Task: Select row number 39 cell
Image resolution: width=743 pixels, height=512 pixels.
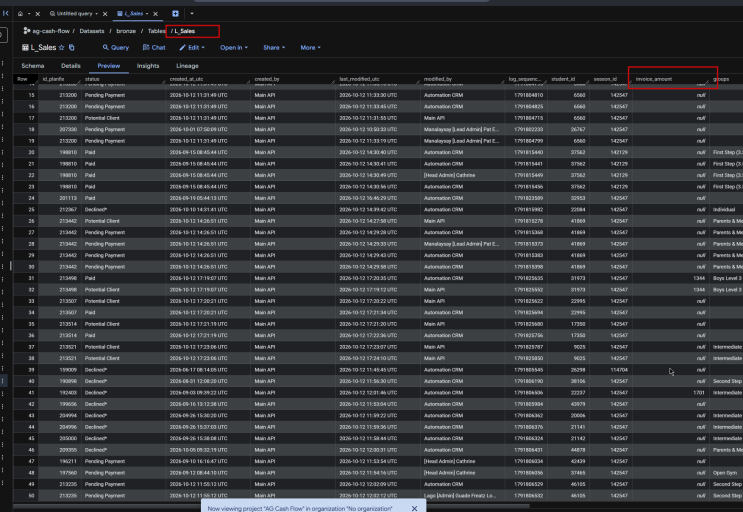Action: point(26,370)
